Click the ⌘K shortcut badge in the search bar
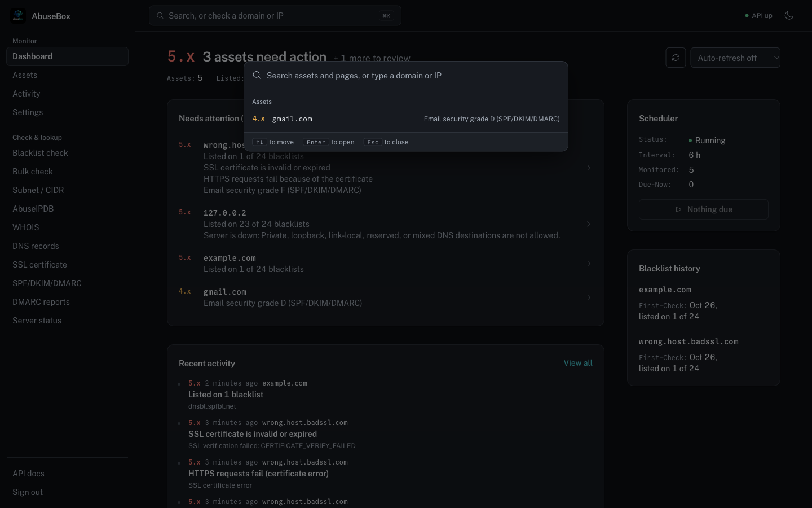This screenshot has width=812, height=508. [x=386, y=16]
